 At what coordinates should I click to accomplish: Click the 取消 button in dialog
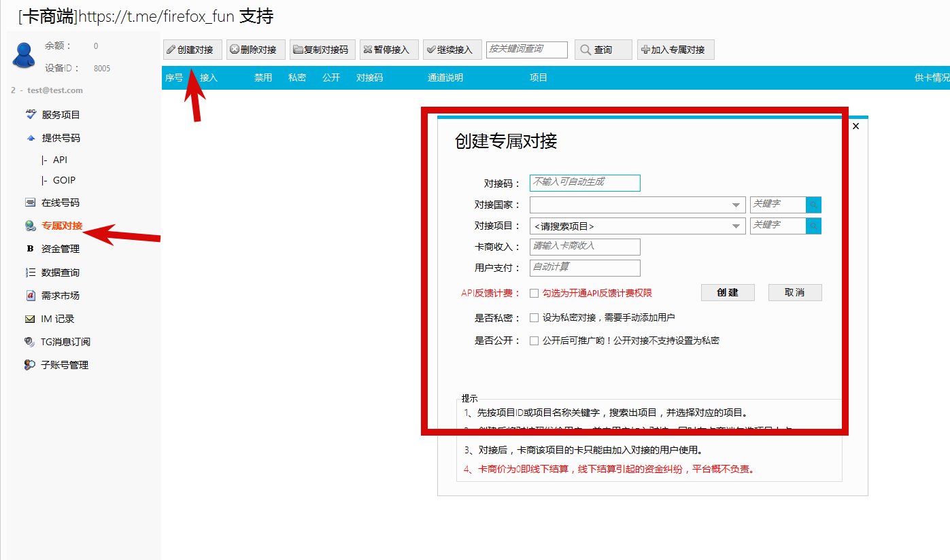795,293
